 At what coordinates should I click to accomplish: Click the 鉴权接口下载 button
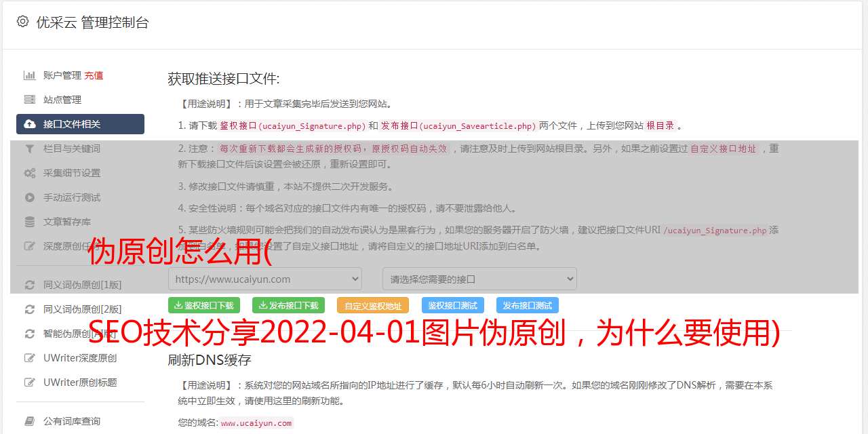pos(204,305)
